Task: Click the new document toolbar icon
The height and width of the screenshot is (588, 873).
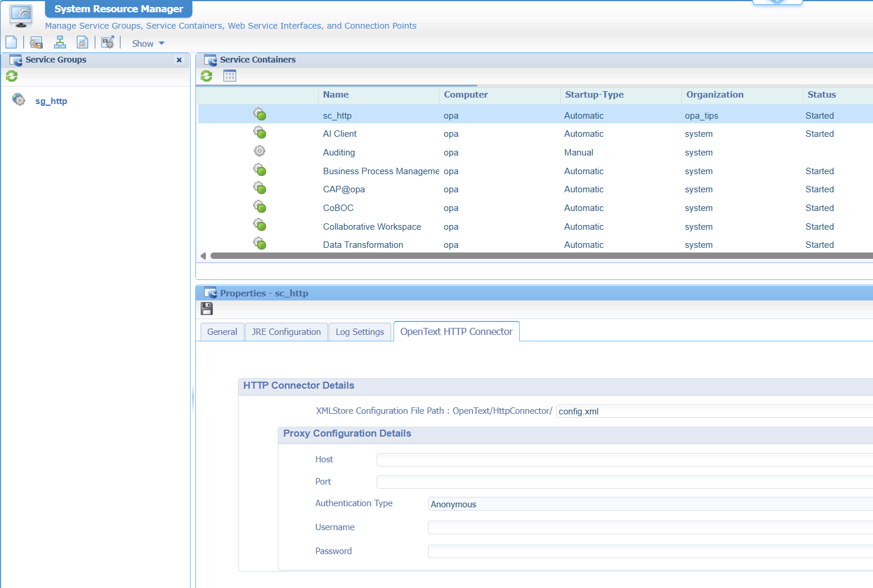Action: (11, 42)
